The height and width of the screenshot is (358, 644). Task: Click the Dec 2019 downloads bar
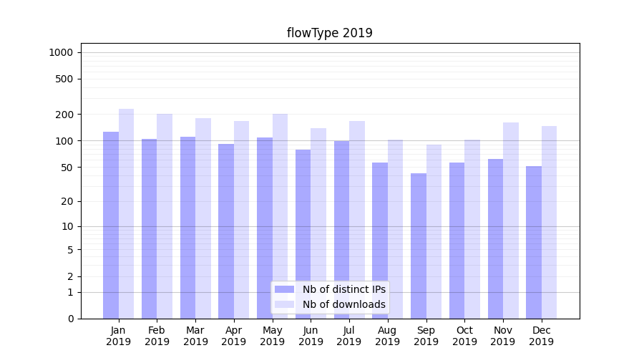point(549,222)
